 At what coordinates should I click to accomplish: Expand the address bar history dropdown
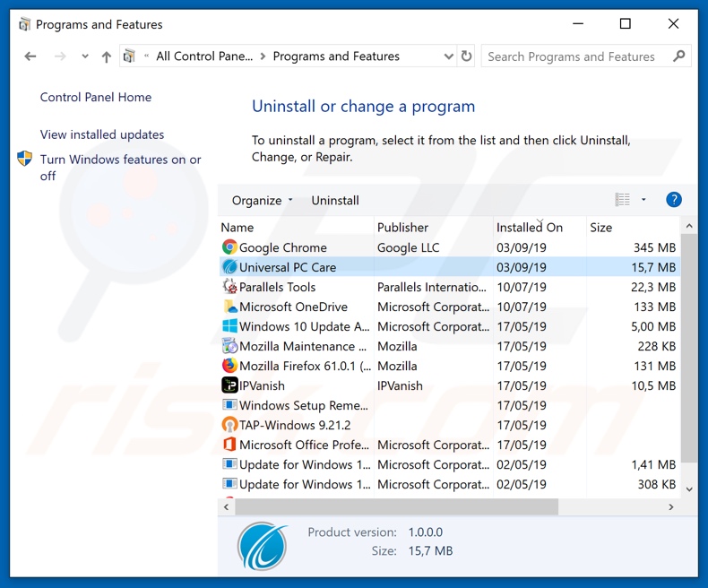(x=448, y=56)
